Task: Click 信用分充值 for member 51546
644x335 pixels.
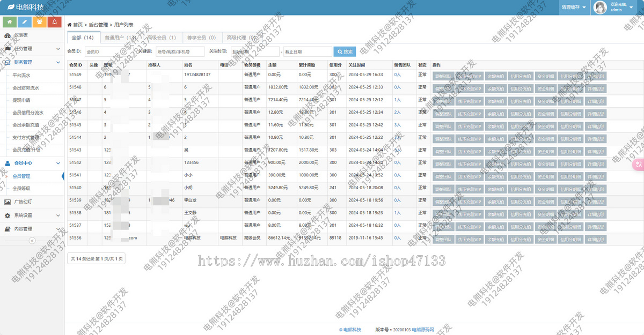Action: pos(521,114)
